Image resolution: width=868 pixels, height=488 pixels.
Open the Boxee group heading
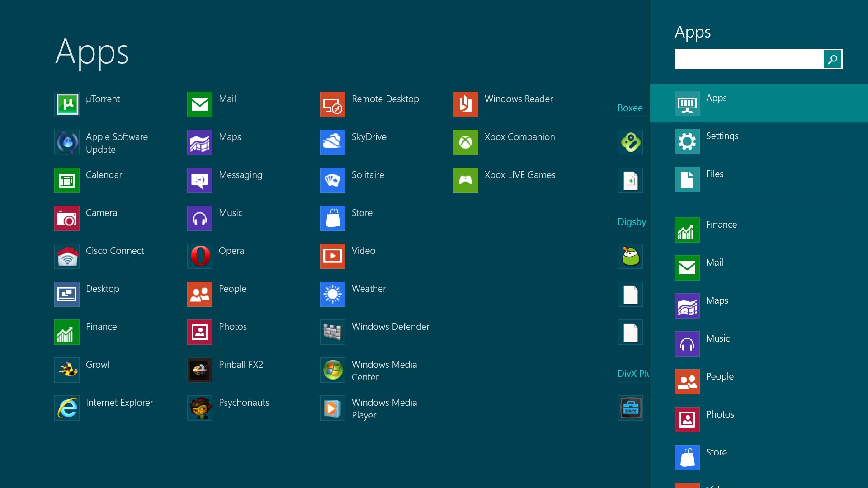point(630,108)
